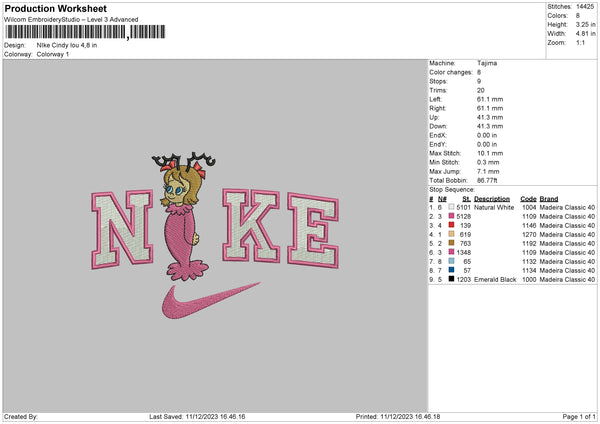Click the 'Production Worksheet' title
Viewport: 600px width, 424px height.
tap(55, 8)
